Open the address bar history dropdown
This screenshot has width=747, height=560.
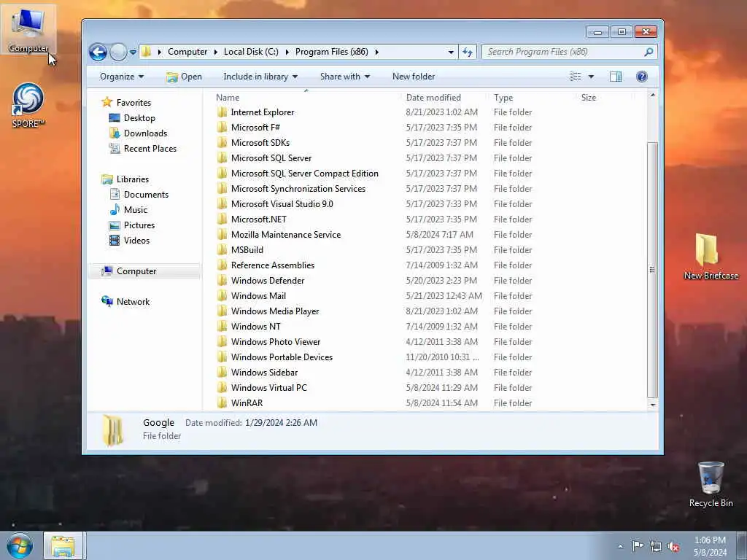[451, 52]
